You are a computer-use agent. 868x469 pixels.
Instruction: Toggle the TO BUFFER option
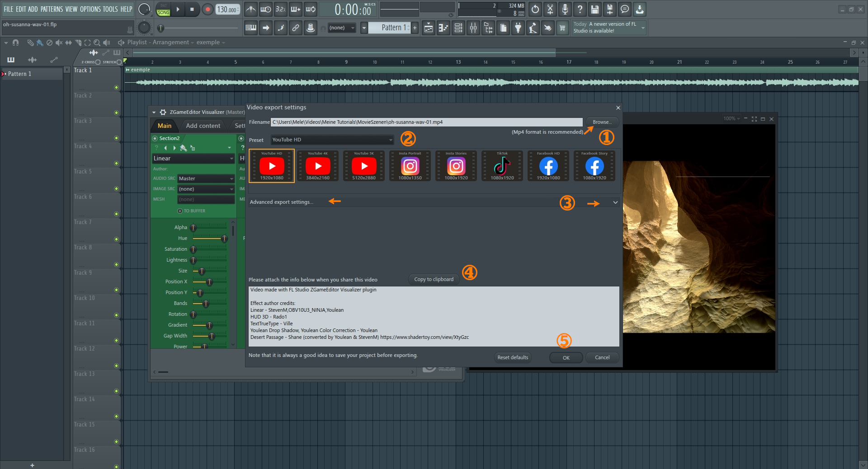click(180, 211)
